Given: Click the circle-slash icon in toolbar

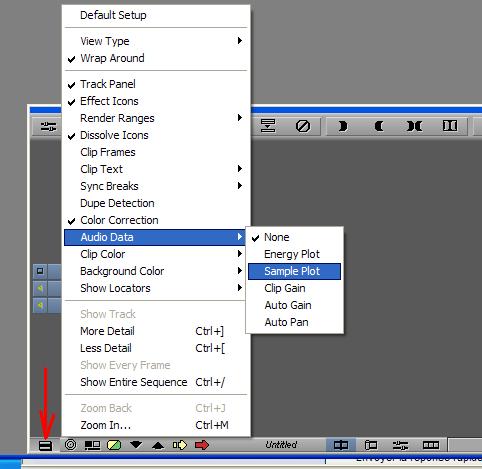Looking at the screenshot, I should click(x=303, y=126).
